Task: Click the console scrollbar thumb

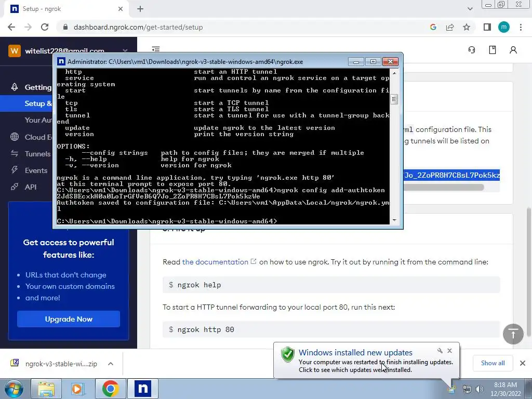Action: (394, 99)
